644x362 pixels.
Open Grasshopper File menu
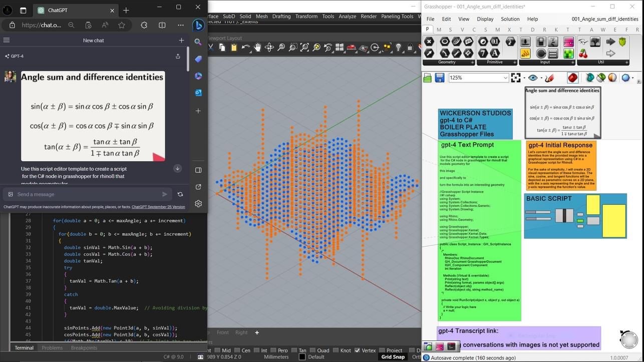coord(430,19)
